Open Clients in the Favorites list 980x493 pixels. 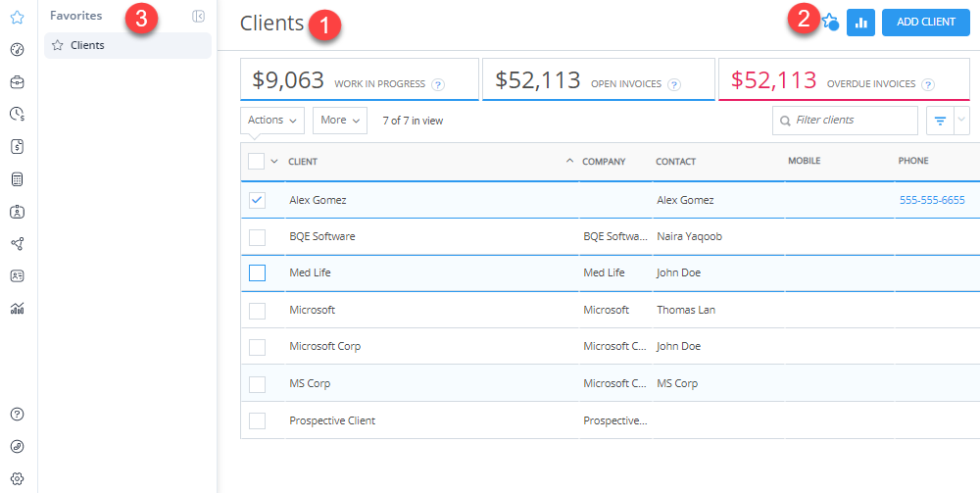click(127, 45)
